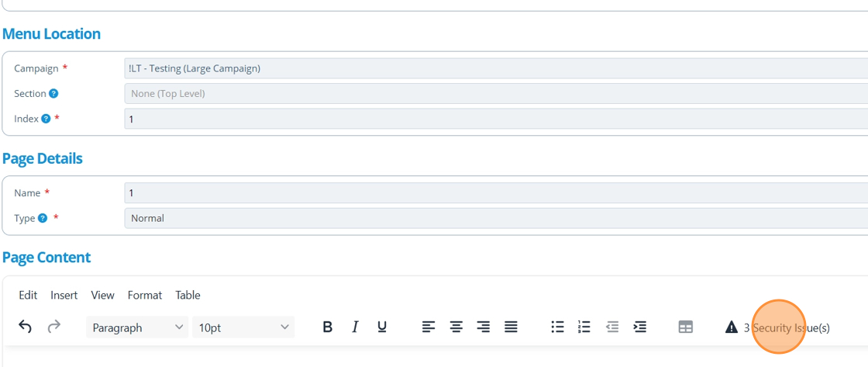
Task: Open the Format menu
Action: (x=145, y=295)
